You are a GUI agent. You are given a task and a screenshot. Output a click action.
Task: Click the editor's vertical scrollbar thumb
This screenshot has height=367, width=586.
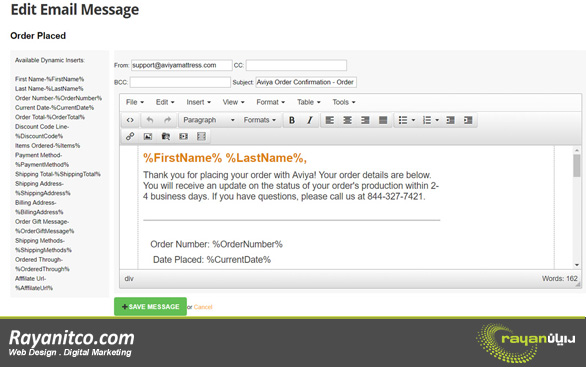tap(577, 165)
